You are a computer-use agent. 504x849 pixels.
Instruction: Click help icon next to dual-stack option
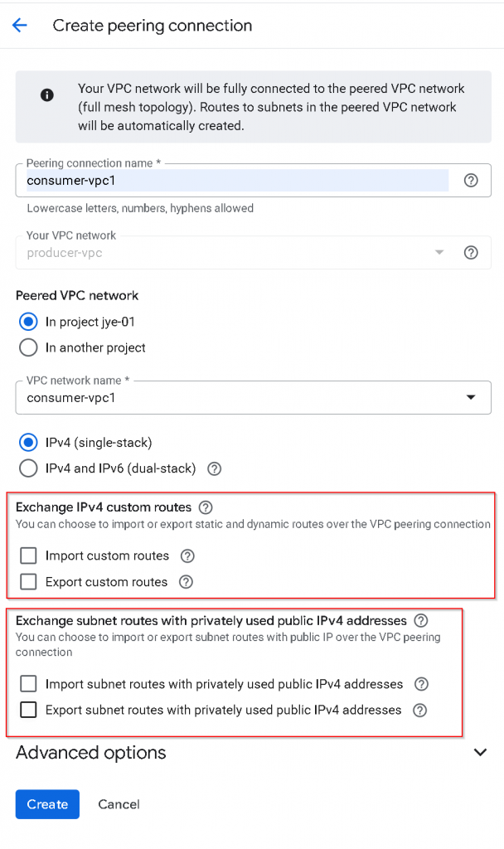click(x=215, y=468)
